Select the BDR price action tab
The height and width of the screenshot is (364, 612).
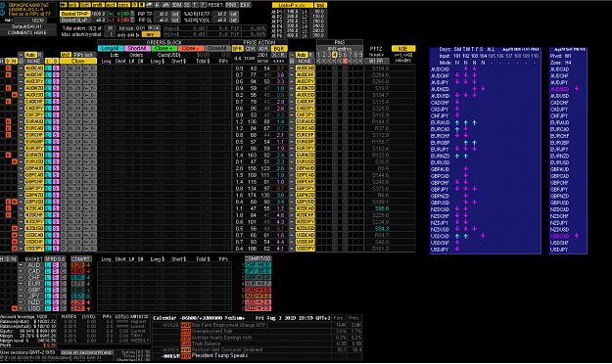pyautogui.click(x=279, y=49)
